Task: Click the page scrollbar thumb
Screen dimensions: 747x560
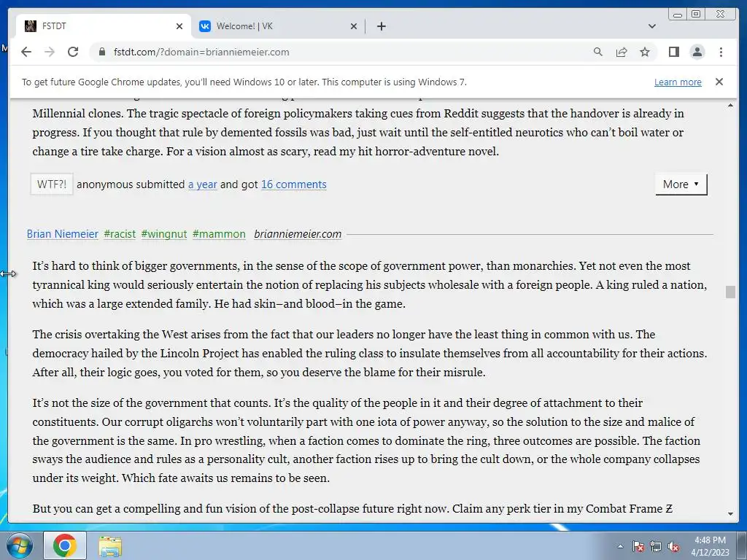Action: [x=730, y=292]
